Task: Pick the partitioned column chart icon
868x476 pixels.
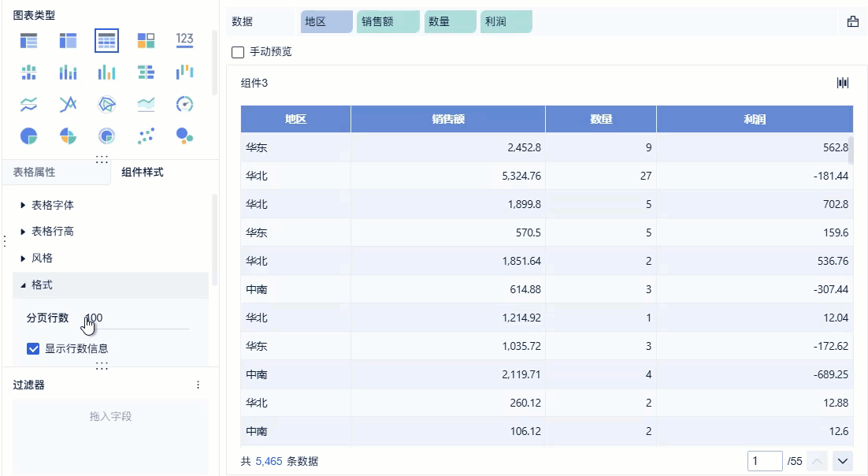Action: pyautogui.click(x=29, y=72)
